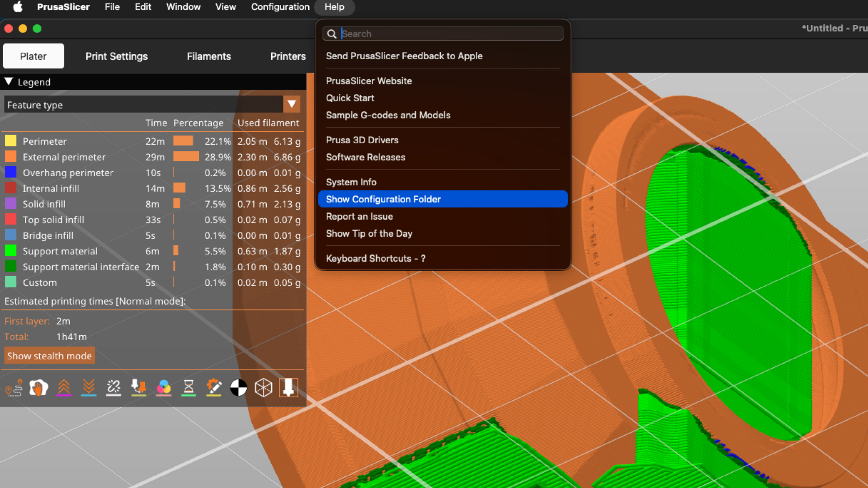Toggle Tool changes icon

coord(139,388)
